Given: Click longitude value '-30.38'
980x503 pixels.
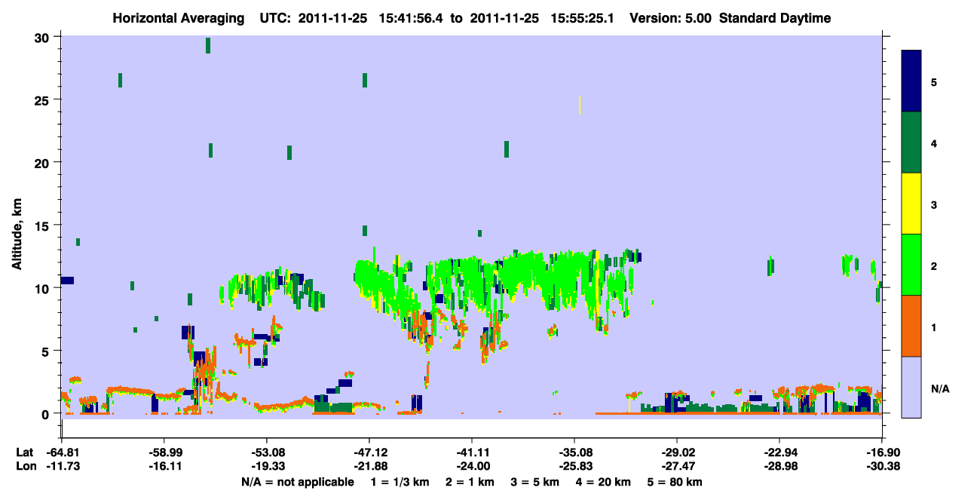Looking at the screenshot, I should click(881, 466).
